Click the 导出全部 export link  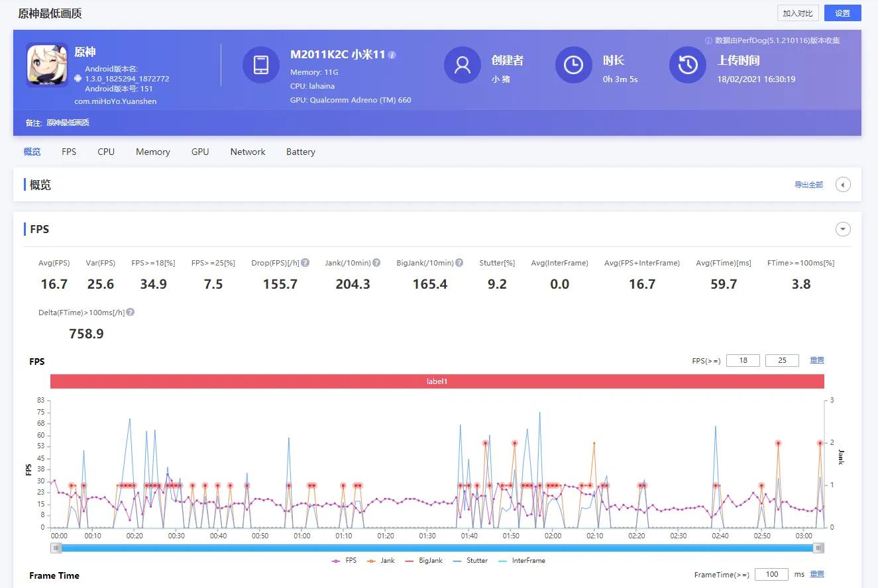(x=808, y=185)
